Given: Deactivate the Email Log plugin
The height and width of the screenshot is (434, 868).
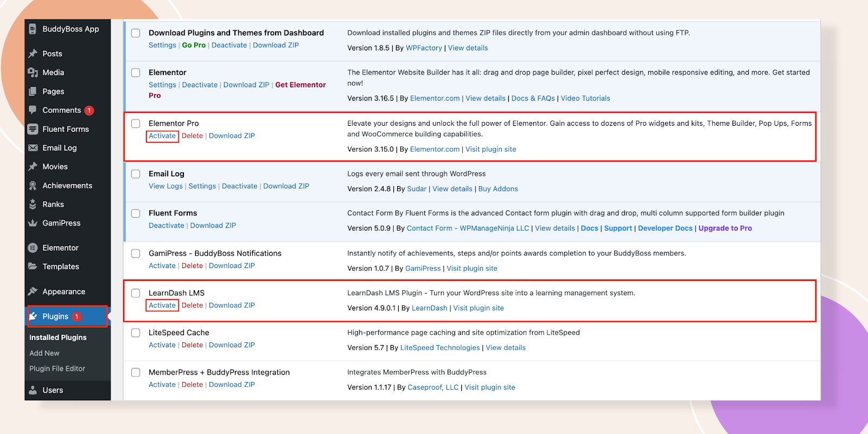Looking at the screenshot, I should tap(239, 187).
